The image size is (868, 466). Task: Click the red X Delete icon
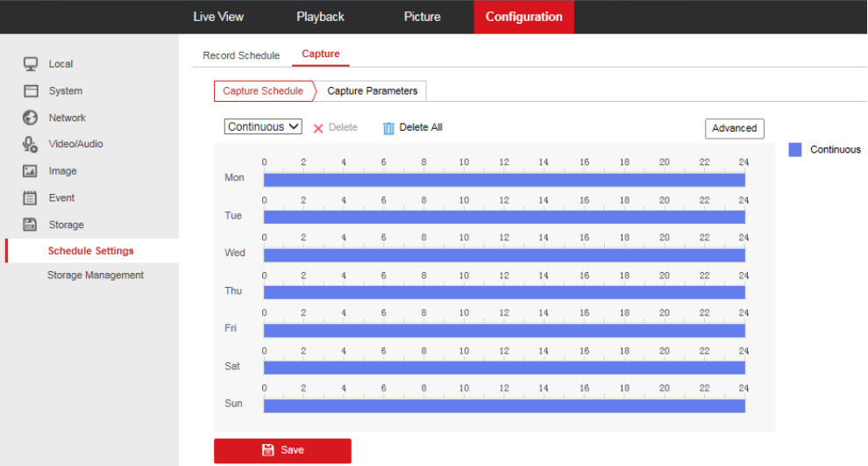pos(318,128)
